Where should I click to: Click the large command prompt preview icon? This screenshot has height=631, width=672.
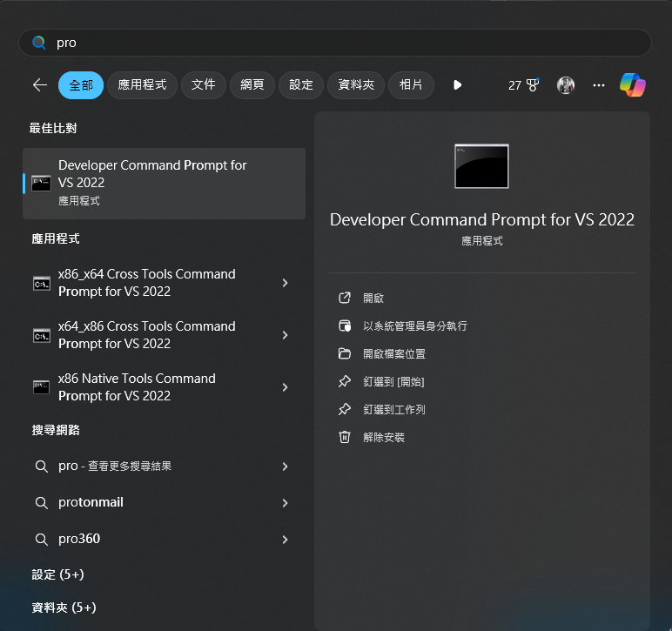click(x=481, y=166)
